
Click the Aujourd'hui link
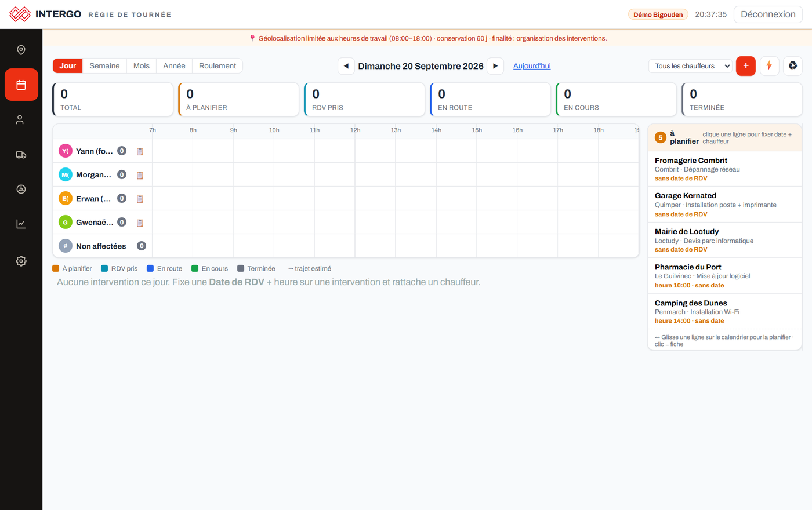pyautogui.click(x=532, y=66)
